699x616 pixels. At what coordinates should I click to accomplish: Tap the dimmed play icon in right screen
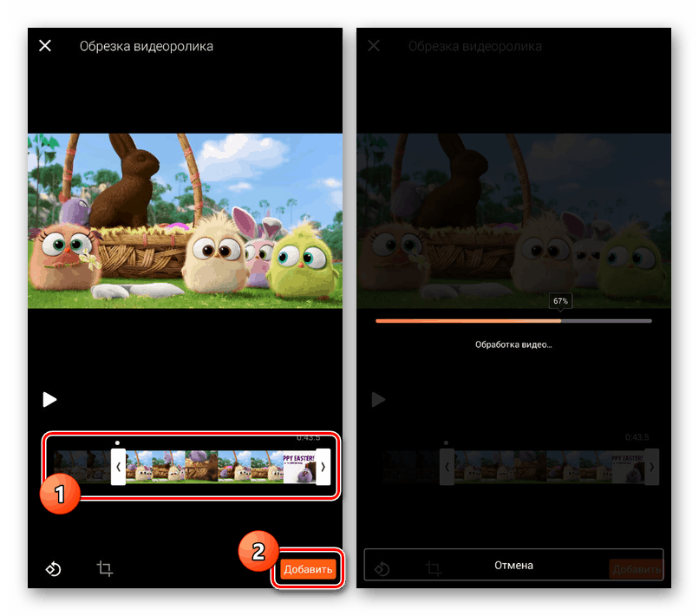point(378,399)
